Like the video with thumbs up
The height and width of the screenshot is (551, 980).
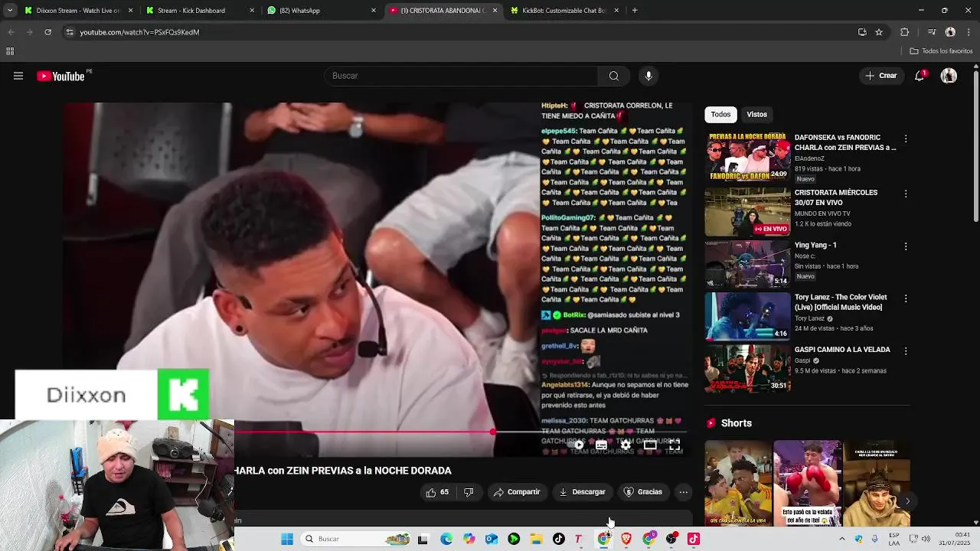(x=437, y=492)
